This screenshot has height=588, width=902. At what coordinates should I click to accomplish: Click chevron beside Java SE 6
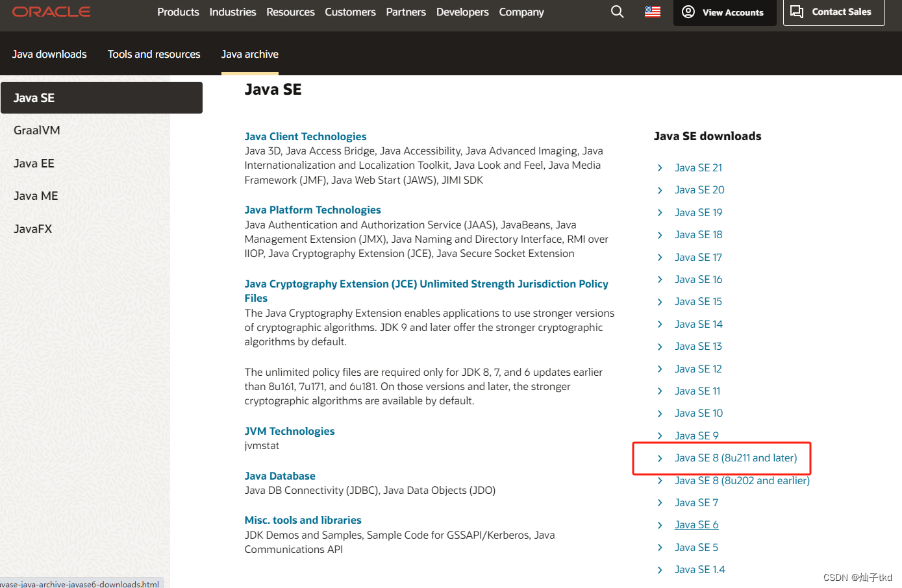(x=660, y=525)
